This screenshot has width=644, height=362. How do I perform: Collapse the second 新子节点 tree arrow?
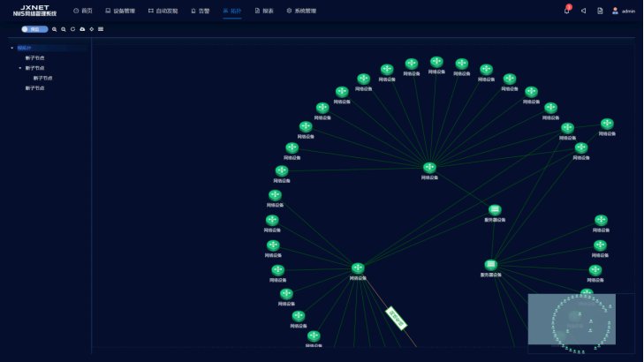(x=20, y=68)
